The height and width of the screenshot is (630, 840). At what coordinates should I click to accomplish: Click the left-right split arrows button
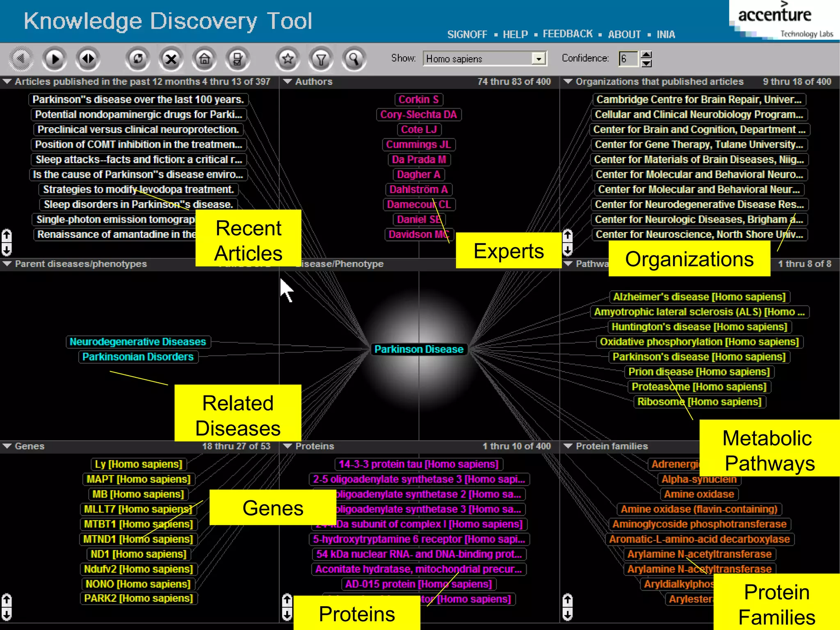(88, 59)
